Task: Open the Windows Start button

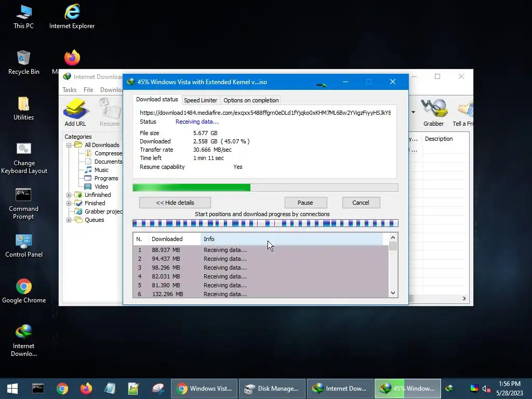Action: point(12,389)
